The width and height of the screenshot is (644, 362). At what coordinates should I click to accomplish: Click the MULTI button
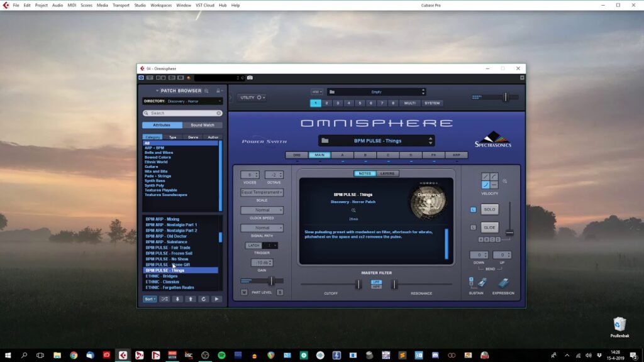409,104
